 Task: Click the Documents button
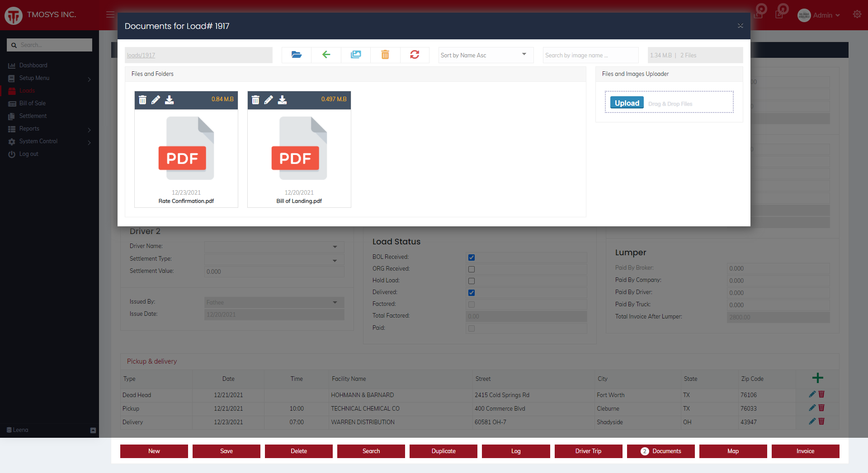660,451
